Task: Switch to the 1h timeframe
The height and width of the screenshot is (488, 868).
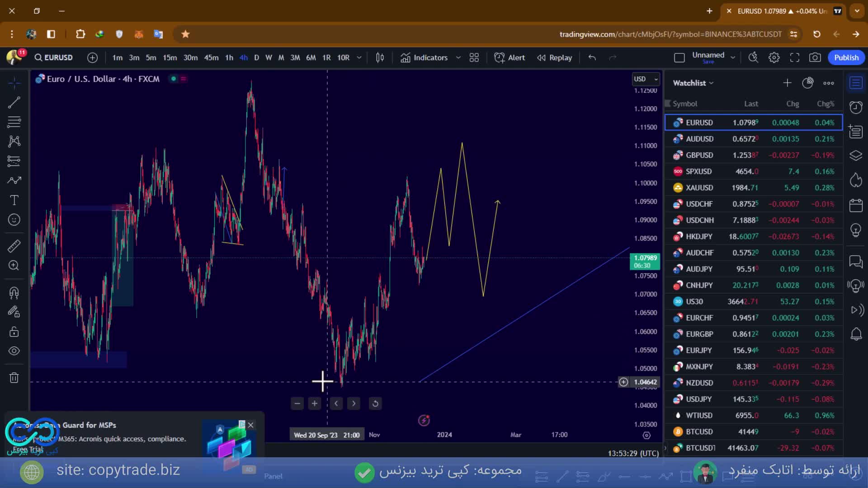Action: [229, 57]
